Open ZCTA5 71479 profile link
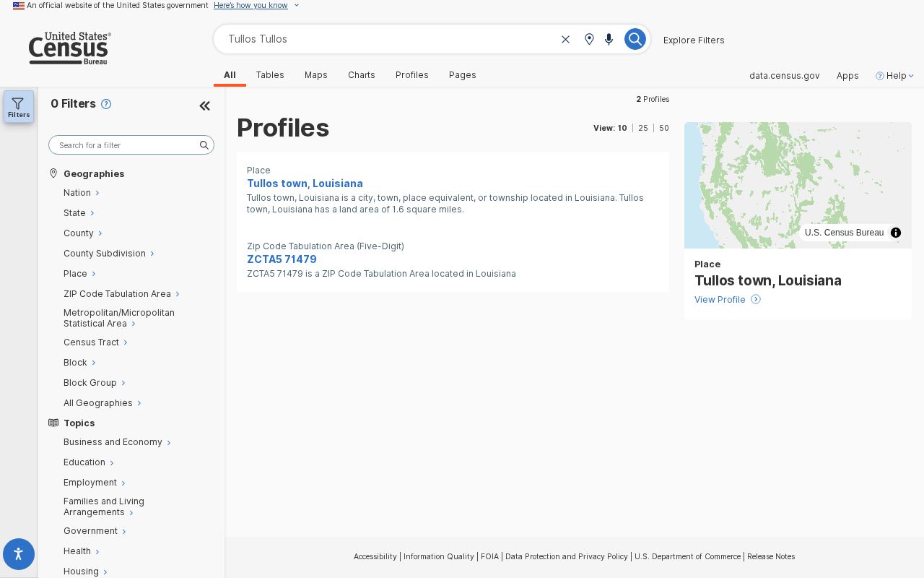The image size is (924, 578). coord(282,259)
